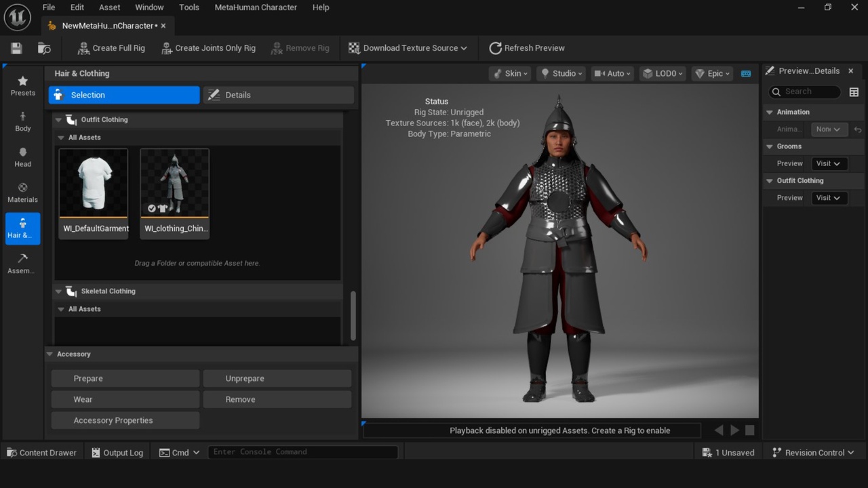Image resolution: width=868 pixels, height=488 pixels.
Task: Collapse the Grooms category
Action: point(770,146)
